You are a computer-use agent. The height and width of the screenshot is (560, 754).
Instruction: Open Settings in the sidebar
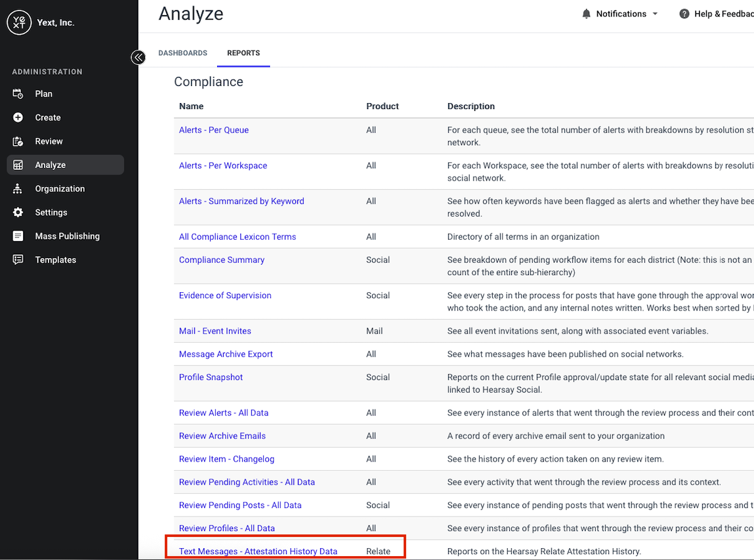(x=66, y=212)
